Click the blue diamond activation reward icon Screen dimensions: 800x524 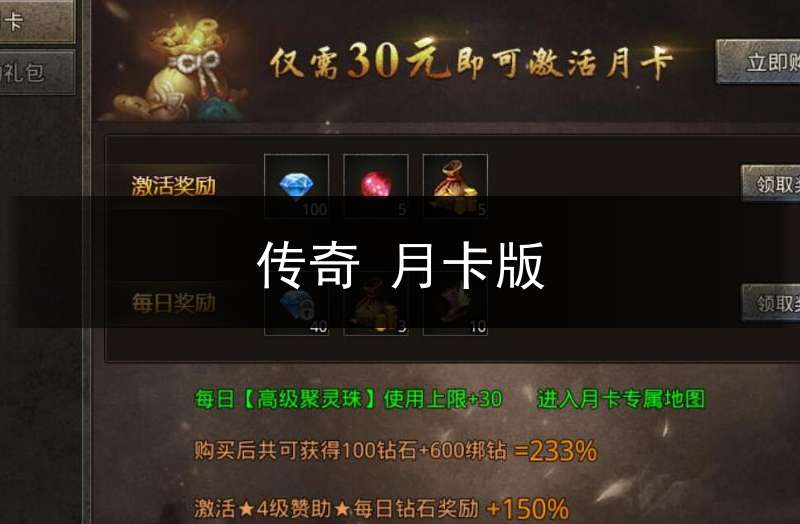296,186
